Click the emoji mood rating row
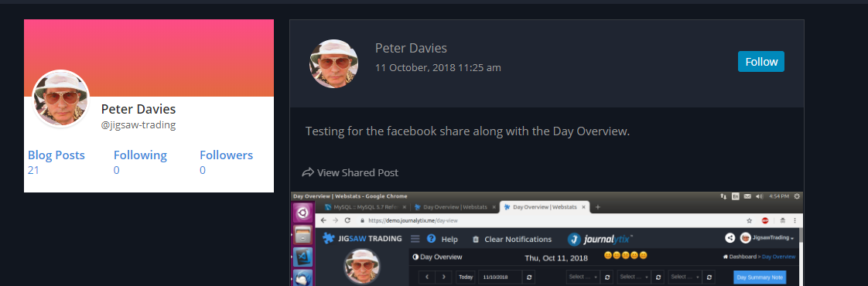868x286 pixels. pyautogui.click(x=625, y=256)
